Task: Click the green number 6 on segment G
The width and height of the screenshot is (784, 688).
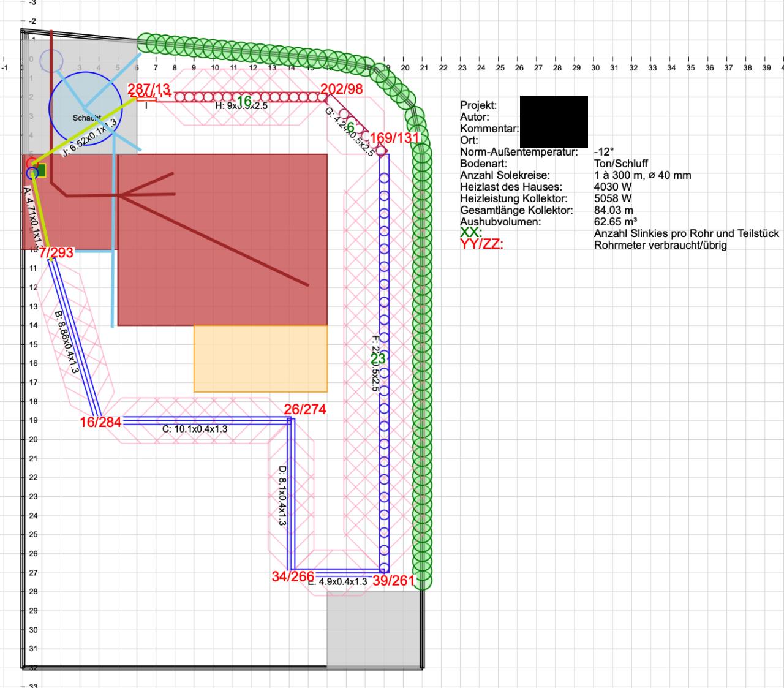Action: click(350, 127)
